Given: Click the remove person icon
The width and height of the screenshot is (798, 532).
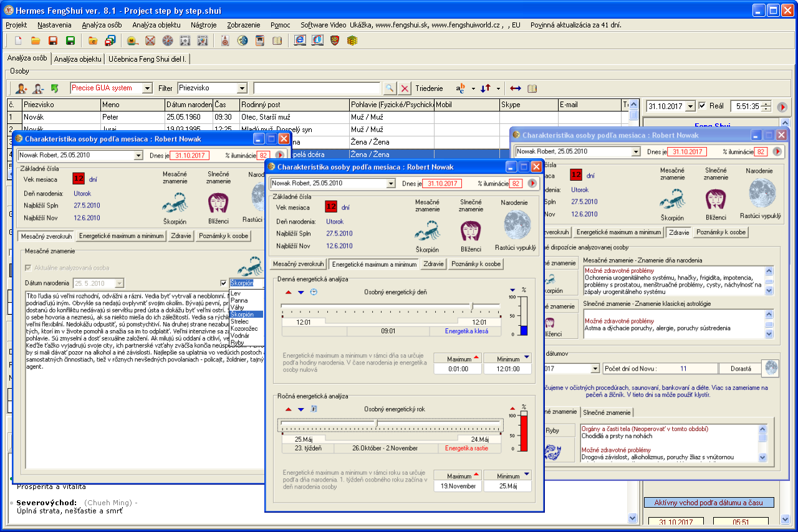Looking at the screenshot, I should [x=39, y=88].
